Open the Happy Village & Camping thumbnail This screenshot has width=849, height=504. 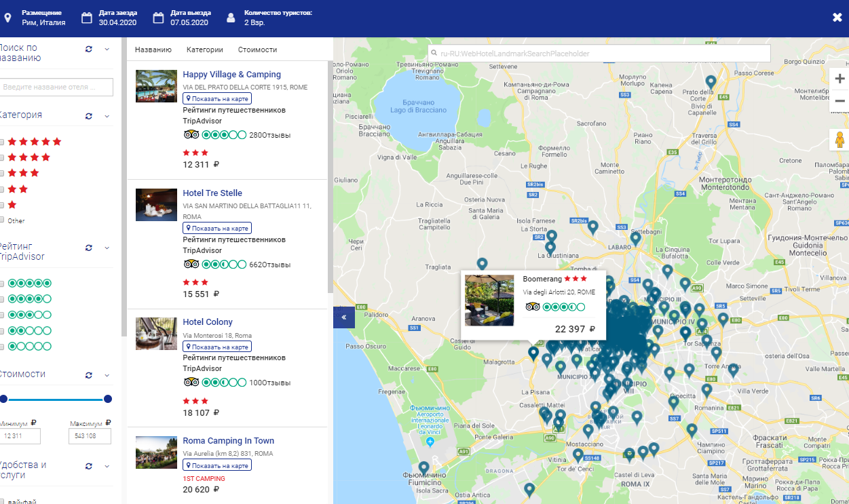pyautogui.click(x=156, y=86)
